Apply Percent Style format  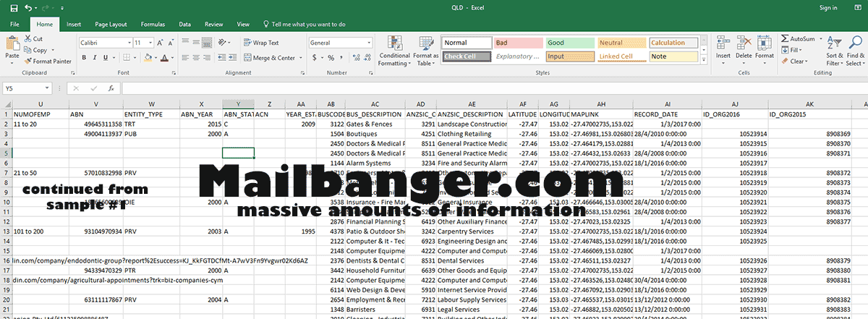(331, 58)
